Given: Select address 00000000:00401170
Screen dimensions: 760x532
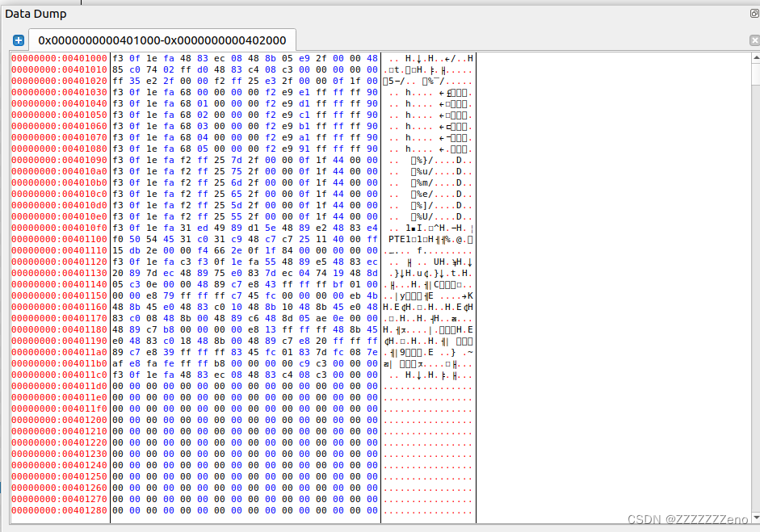Looking at the screenshot, I should [59, 318].
